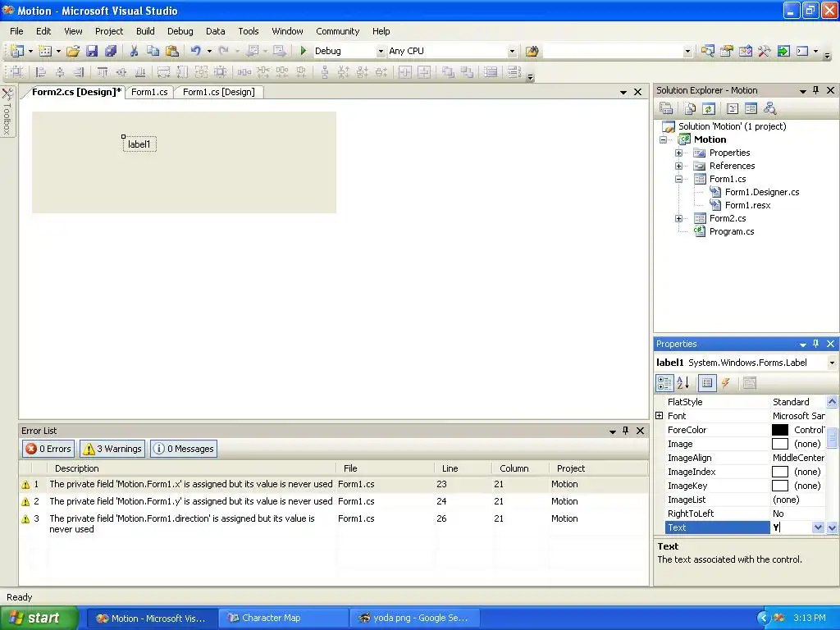Screen dimensions: 840x630
Task: Select the label1 control on form
Action: (x=139, y=144)
